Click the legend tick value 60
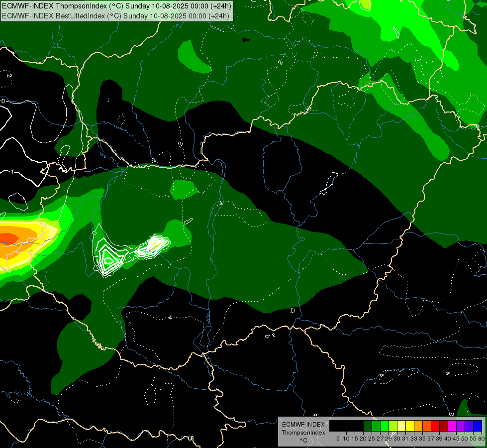The width and height of the screenshot is (487, 448). (x=482, y=439)
